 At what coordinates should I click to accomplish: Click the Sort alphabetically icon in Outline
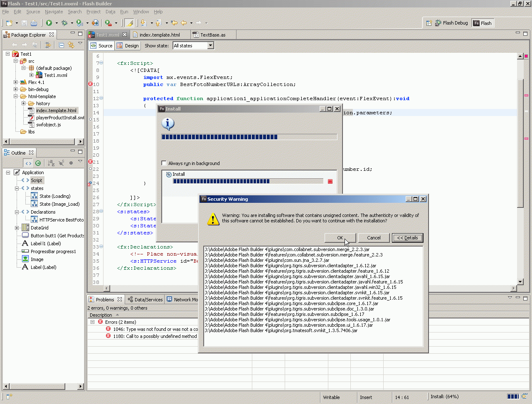51,163
